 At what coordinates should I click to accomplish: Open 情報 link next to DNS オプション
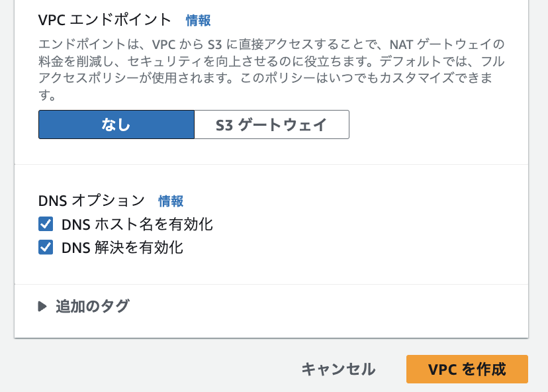[171, 201]
